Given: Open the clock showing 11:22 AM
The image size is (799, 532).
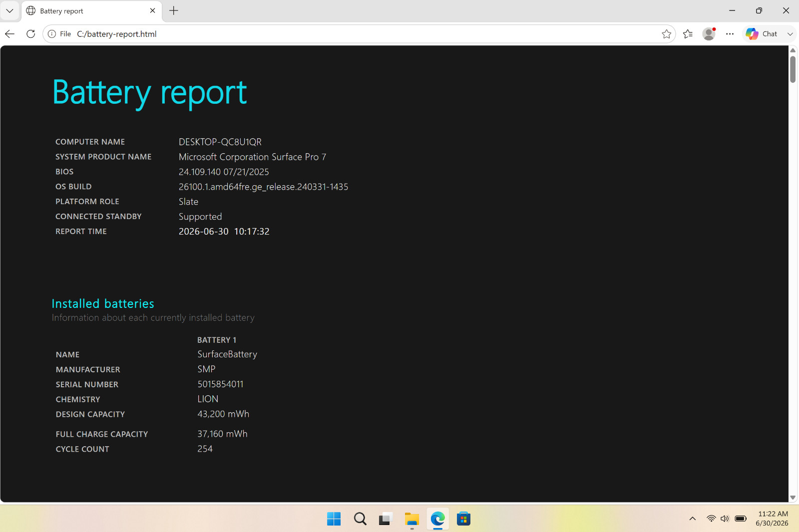Looking at the screenshot, I should (772, 519).
